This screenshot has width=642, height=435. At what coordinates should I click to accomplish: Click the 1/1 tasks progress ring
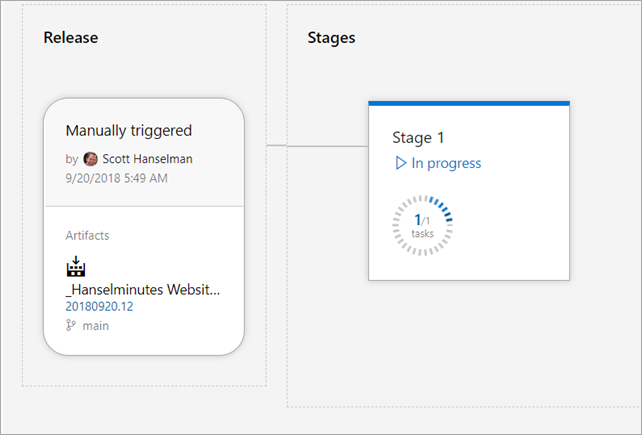pyautogui.click(x=423, y=226)
